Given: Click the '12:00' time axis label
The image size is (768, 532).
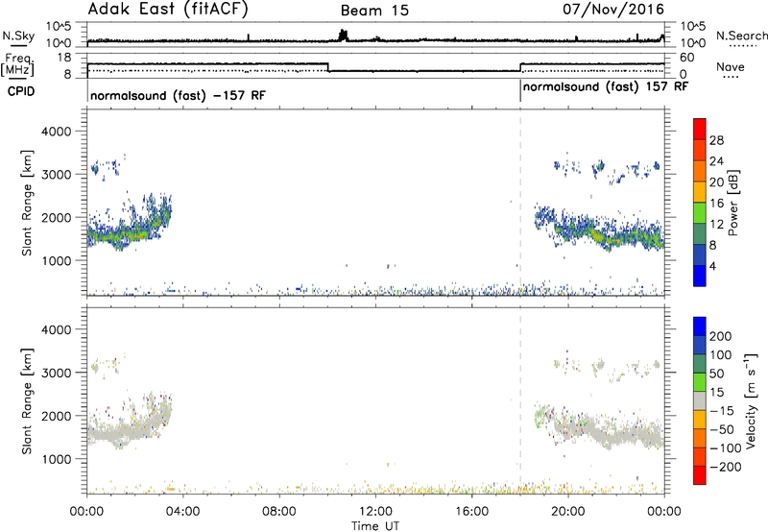Looking at the screenshot, I should [x=375, y=512].
